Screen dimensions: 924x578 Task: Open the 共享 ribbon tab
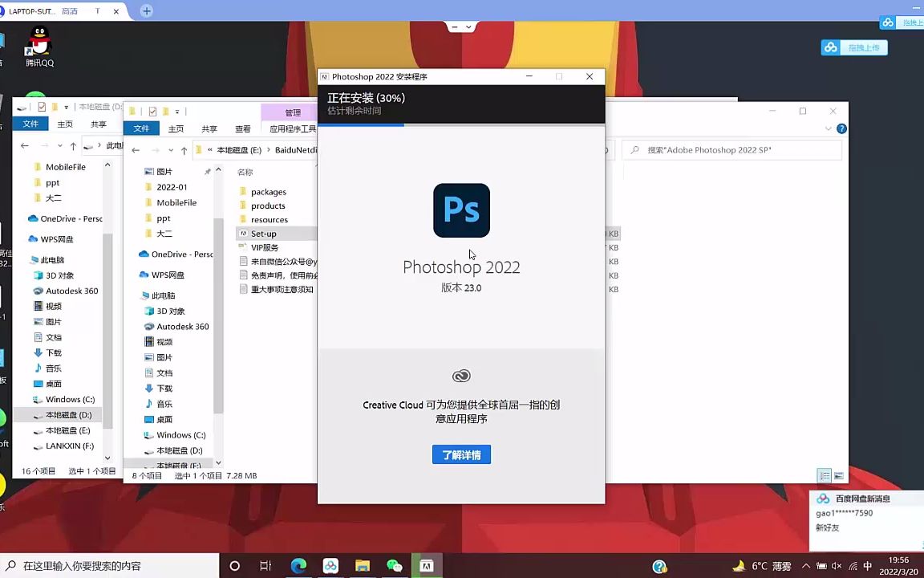pyautogui.click(x=209, y=128)
